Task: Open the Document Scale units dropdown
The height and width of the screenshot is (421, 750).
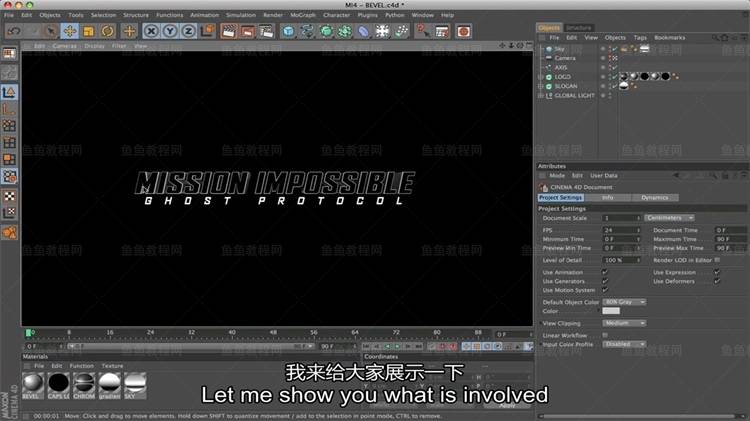Action: pyautogui.click(x=670, y=218)
